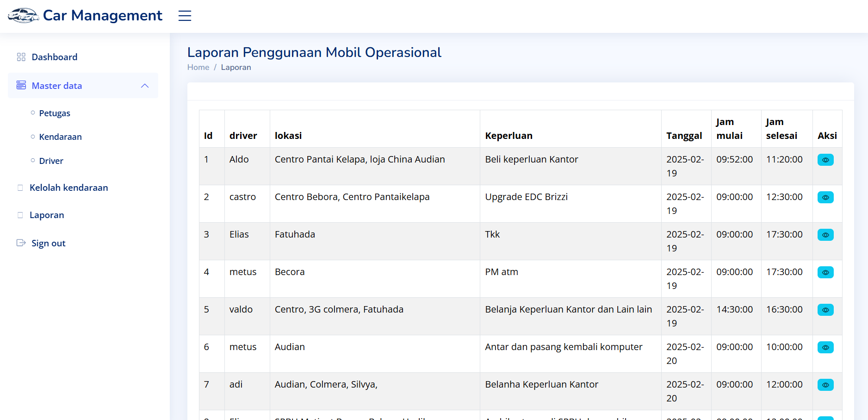Image resolution: width=868 pixels, height=420 pixels.
Task: View details for adi's report row
Action: click(825, 385)
